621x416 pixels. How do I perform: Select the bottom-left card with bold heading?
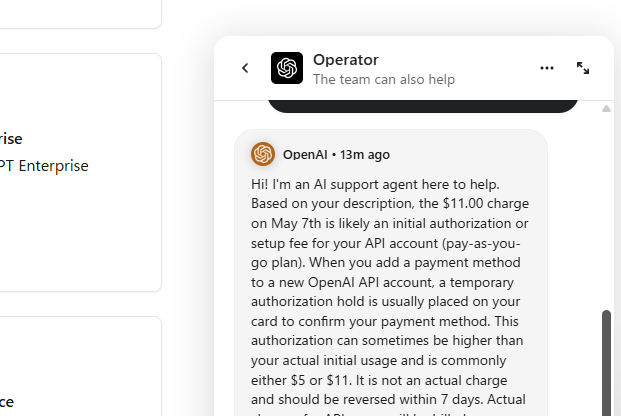click(x=81, y=366)
